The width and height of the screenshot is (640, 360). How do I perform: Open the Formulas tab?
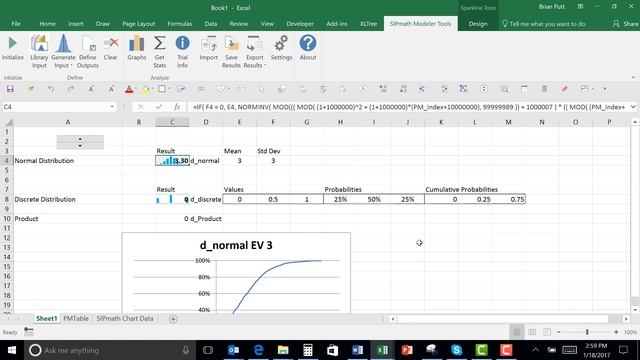tap(180, 24)
